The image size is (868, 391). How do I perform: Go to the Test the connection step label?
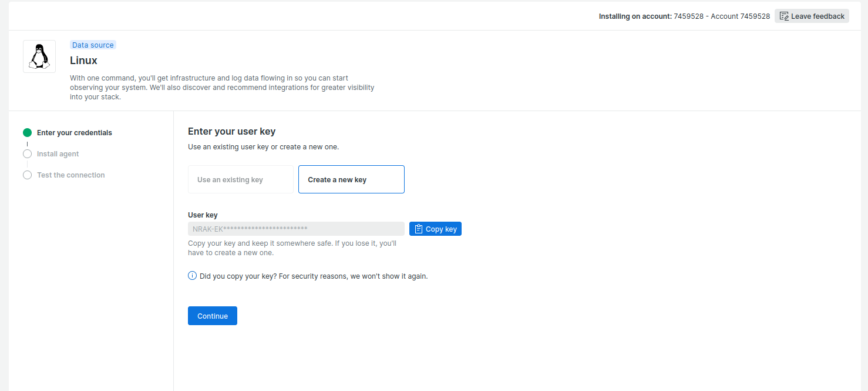(x=70, y=175)
